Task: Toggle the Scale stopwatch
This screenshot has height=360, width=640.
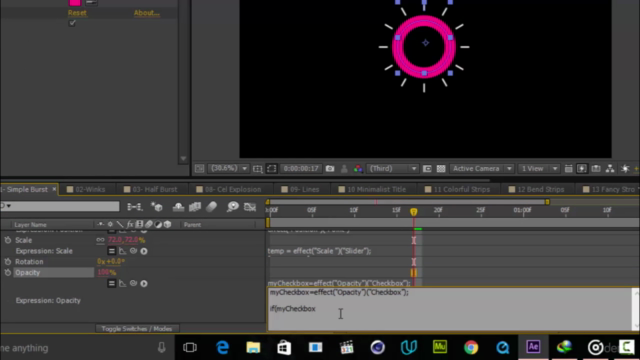Action: (8, 240)
